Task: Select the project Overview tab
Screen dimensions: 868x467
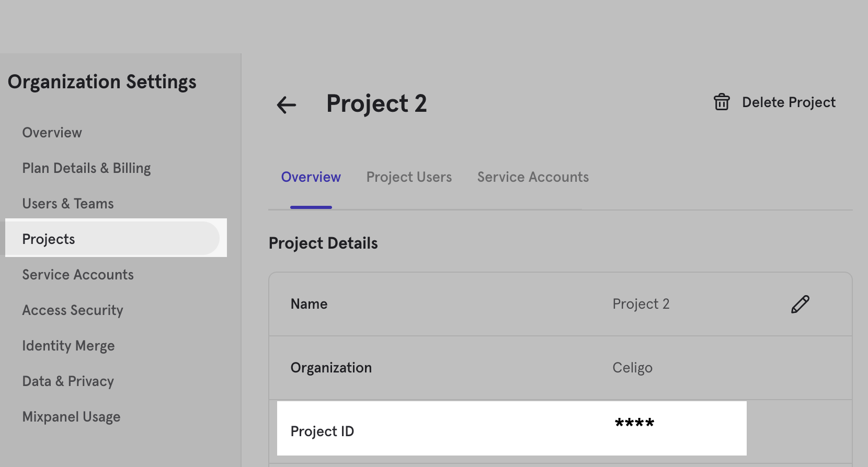Action: point(311,177)
